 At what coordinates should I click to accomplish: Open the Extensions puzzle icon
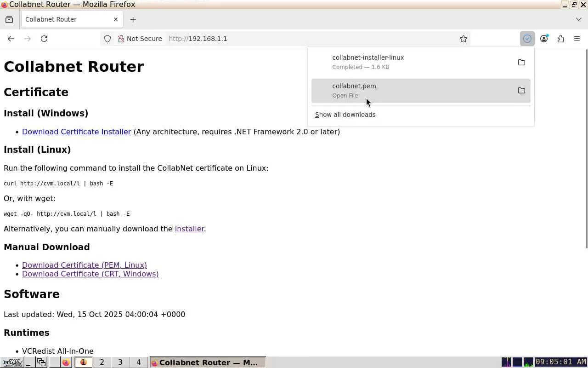pos(560,39)
